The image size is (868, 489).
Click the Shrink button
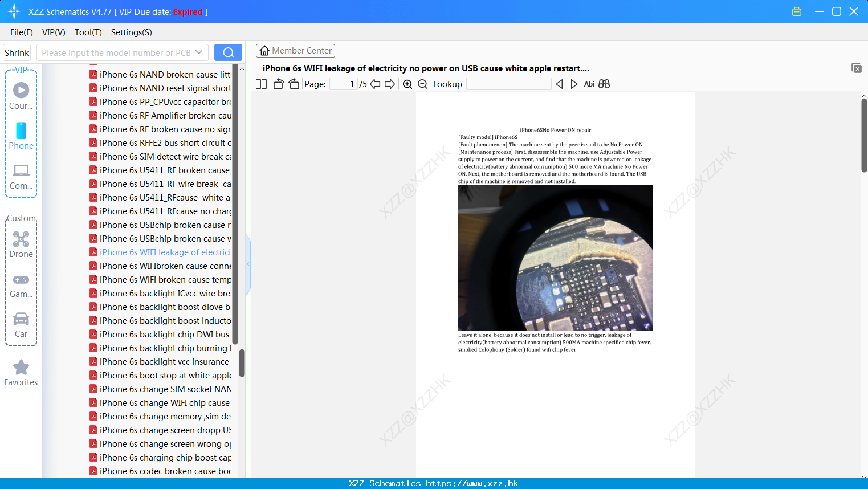(x=17, y=52)
